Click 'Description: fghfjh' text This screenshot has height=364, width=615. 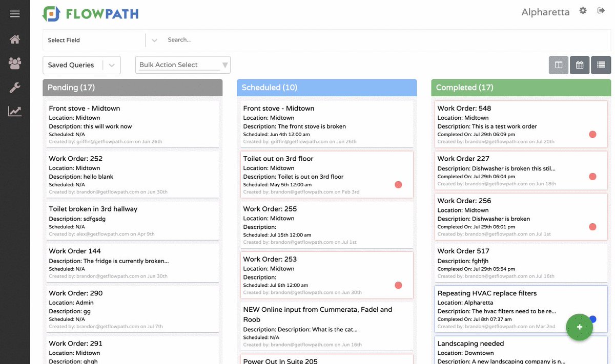(x=463, y=261)
